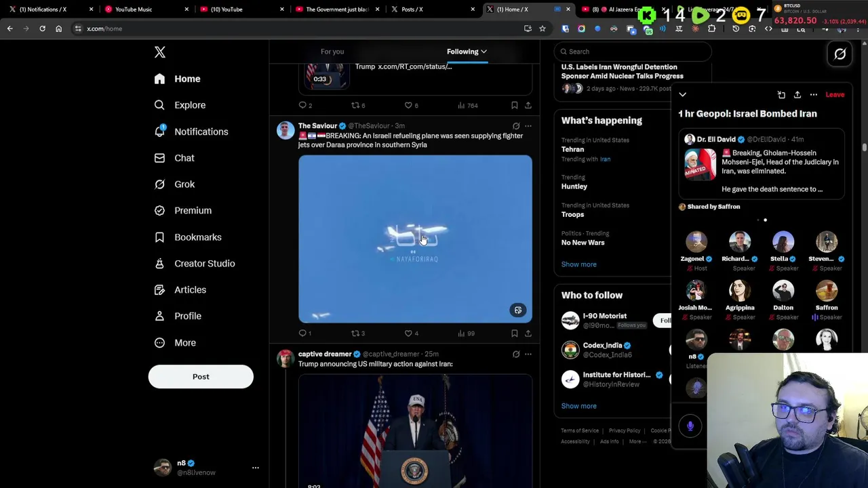Reply to the RT_com post with 2 replies
Image resolution: width=868 pixels, height=488 pixels.
pos(305,106)
